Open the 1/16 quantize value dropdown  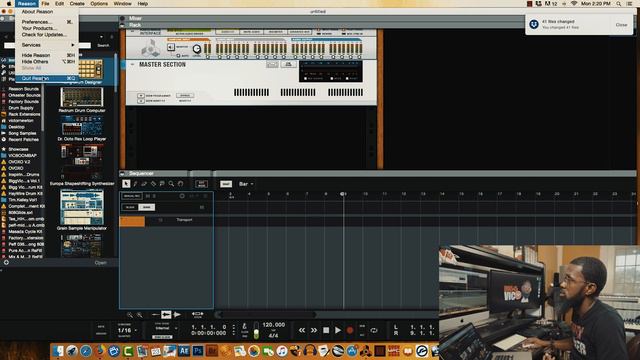[x=127, y=330]
